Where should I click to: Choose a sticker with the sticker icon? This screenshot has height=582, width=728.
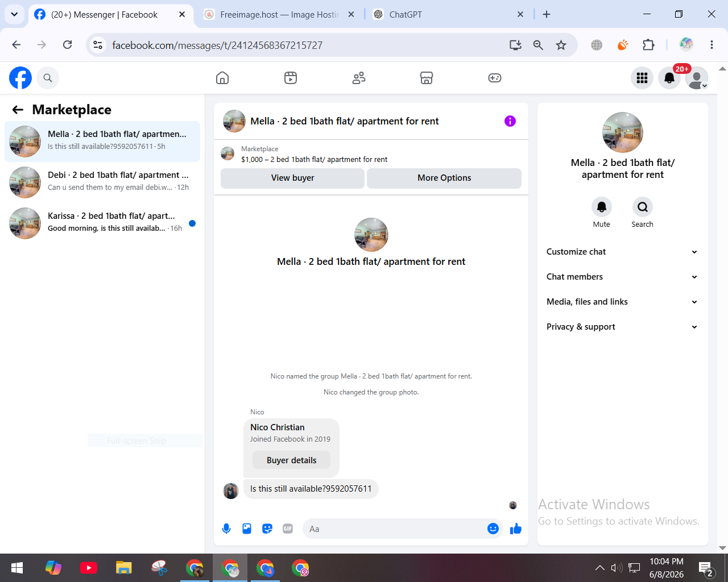[x=267, y=529]
